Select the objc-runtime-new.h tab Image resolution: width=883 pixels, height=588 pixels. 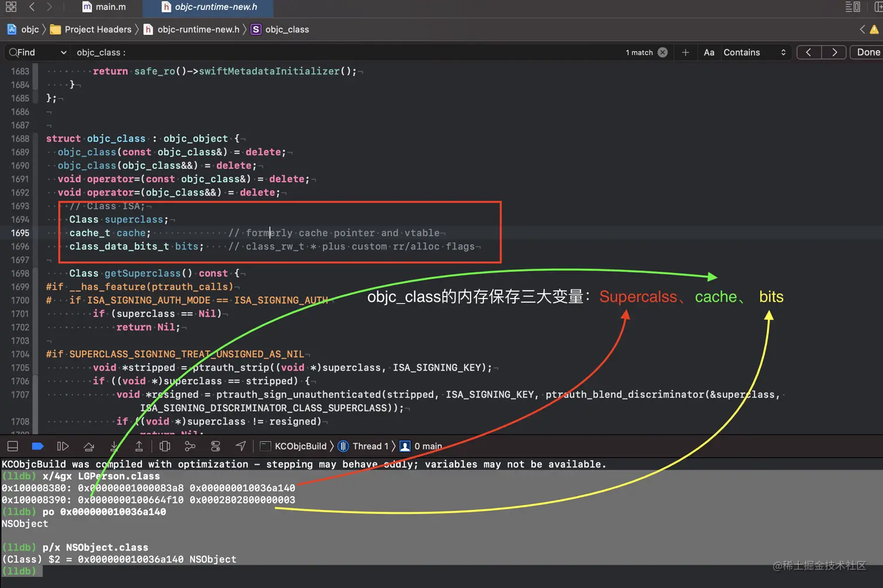[209, 7]
